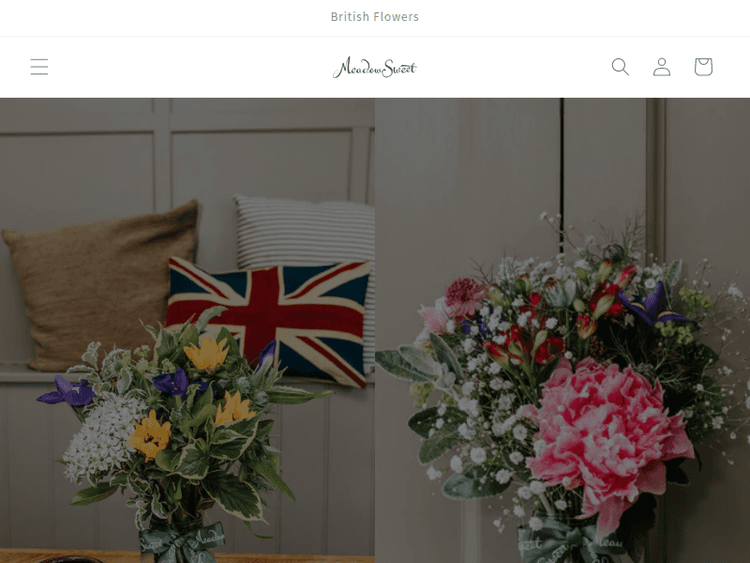The width and height of the screenshot is (750, 563).
Task: Click the striped cushion behind the flag
Action: (x=306, y=230)
